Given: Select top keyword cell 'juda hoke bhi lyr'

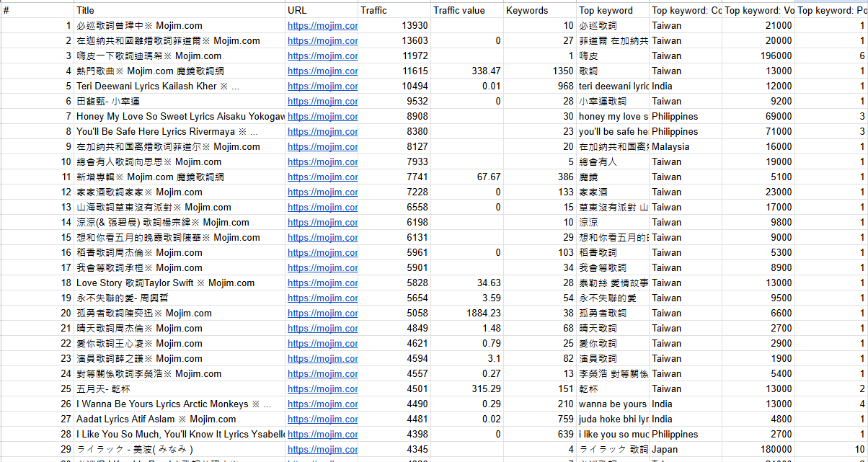Looking at the screenshot, I should pyautogui.click(x=613, y=419).
